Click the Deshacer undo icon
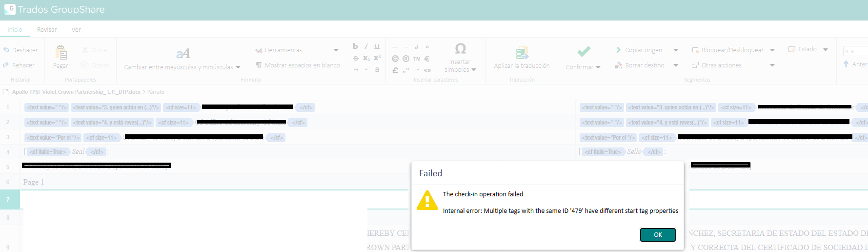Viewport: 868px width, 252px height. (x=6, y=50)
